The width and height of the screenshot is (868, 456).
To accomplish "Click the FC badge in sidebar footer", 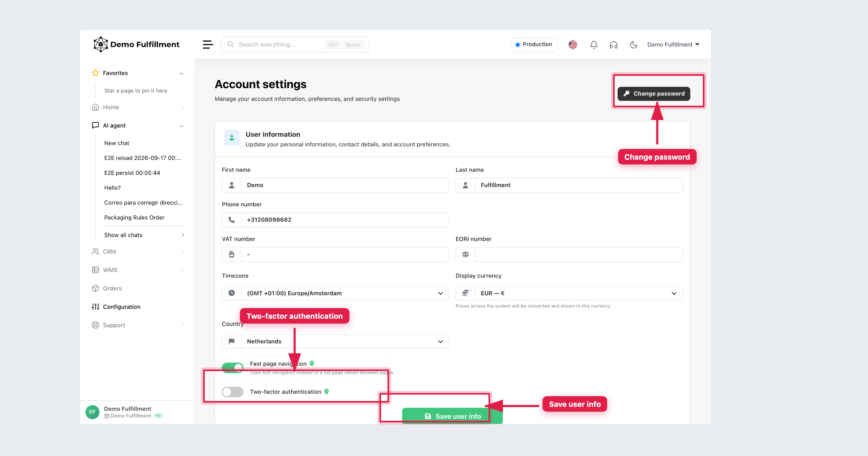I will click(158, 416).
